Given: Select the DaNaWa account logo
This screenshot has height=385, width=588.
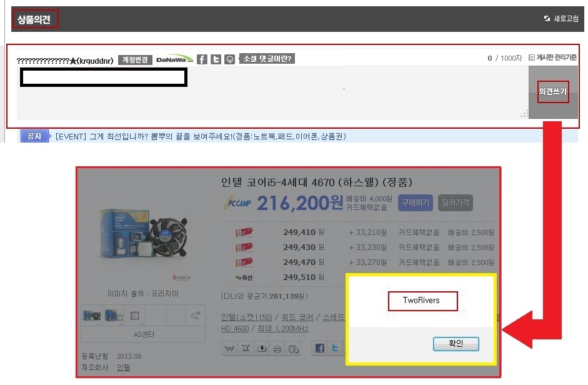Looking at the screenshot, I should point(174,59).
